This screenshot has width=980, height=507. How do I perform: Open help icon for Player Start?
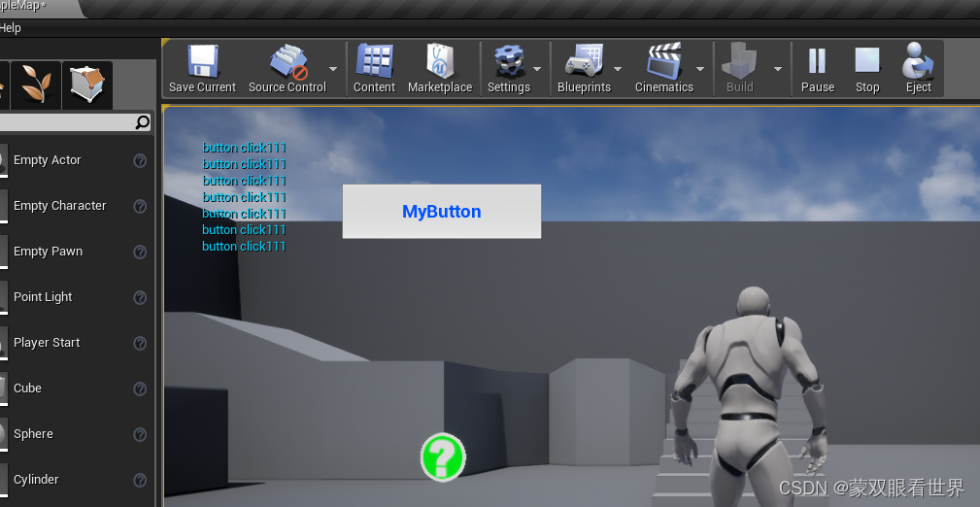[x=140, y=343]
